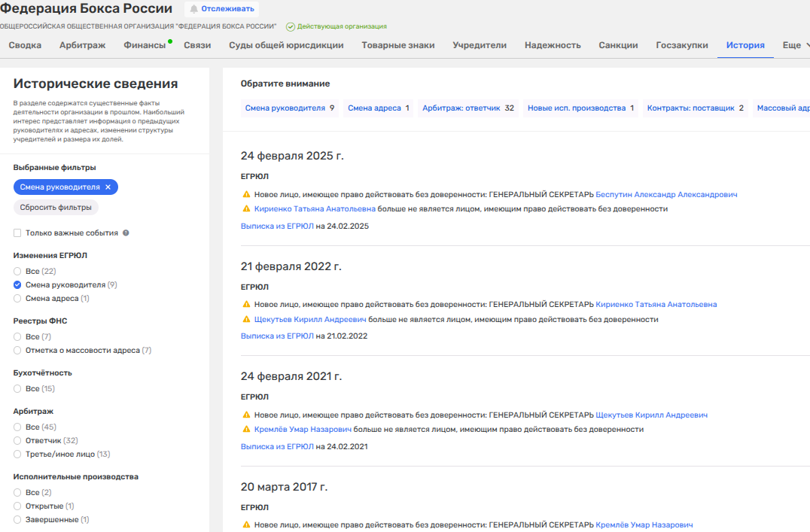
Task: Select Смена адреса radio filter
Action: [x=17, y=299]
